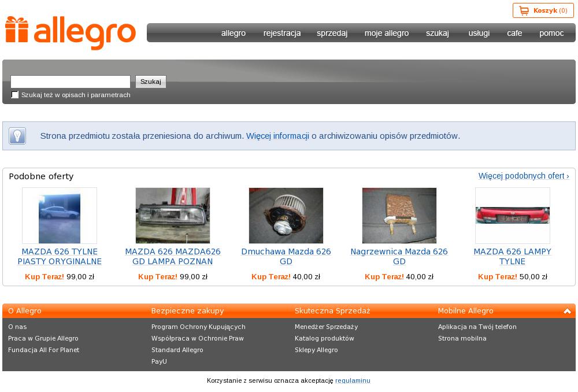Screen dimensions: 578x392
Task: Open the red tail lamps thumbnail
Action: point(512,216)
